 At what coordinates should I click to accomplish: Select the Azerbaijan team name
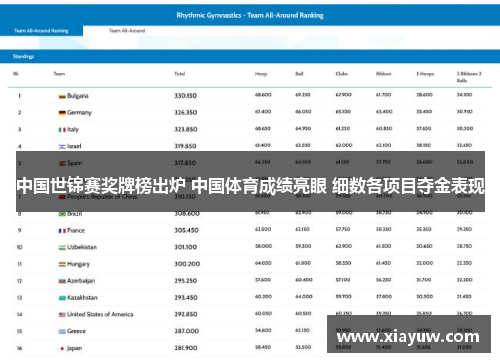tap(81, 281)
